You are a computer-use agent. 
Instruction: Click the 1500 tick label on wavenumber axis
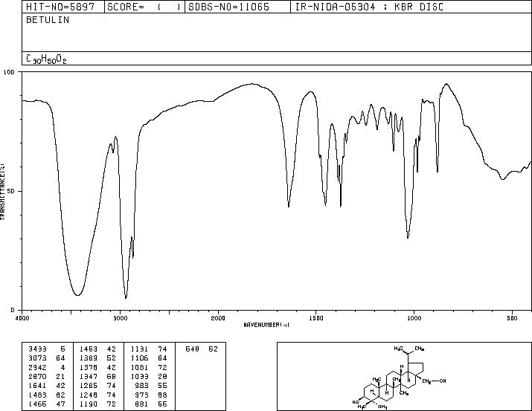pos(316,318)
